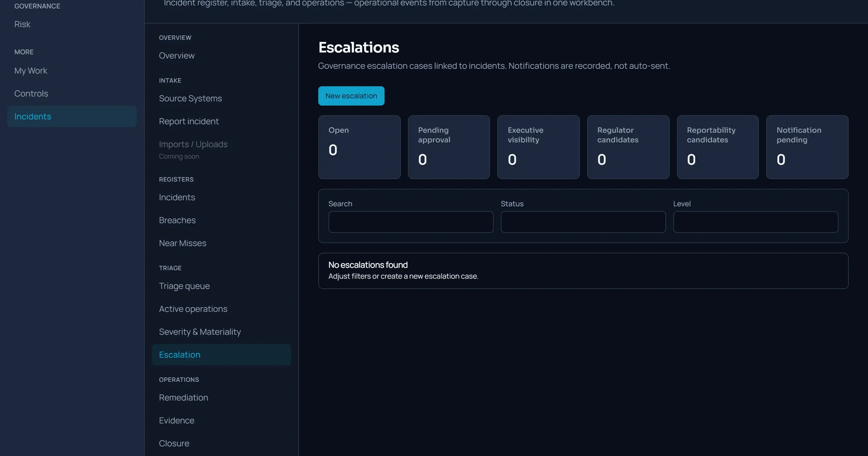
Task: Select the Escalation triage item
Action: [x=222, y=354]
